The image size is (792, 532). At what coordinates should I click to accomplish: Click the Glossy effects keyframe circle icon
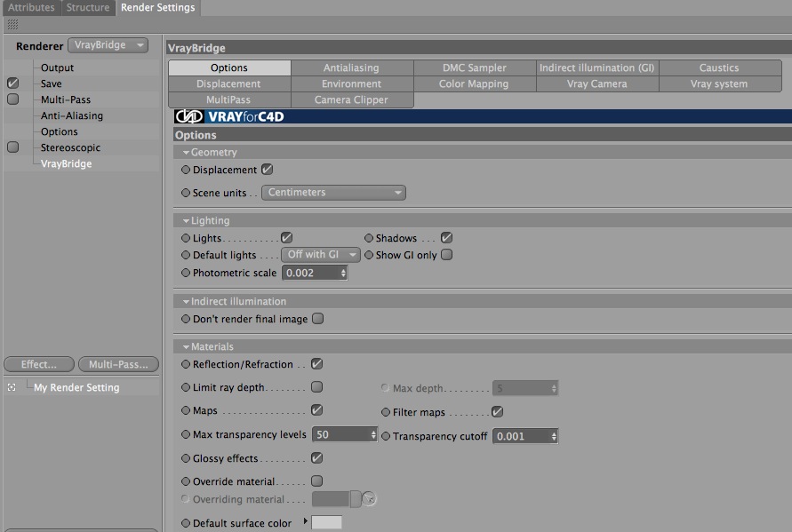(186, 458)
